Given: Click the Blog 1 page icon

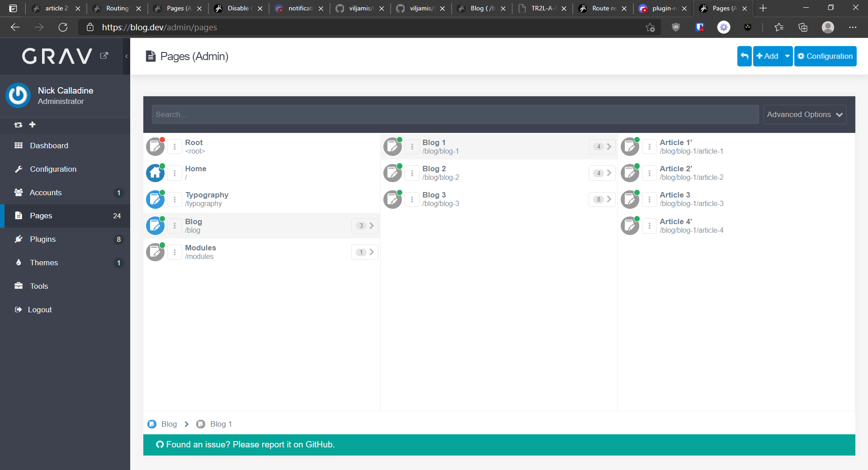Looking at the screenshot, I should click(x=392, y=146).
